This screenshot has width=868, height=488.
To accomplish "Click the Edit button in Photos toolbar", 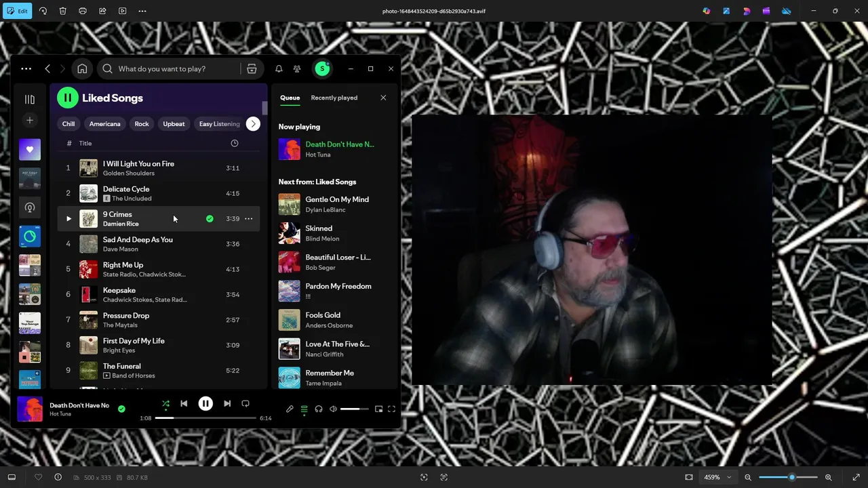I will (18, 11).
